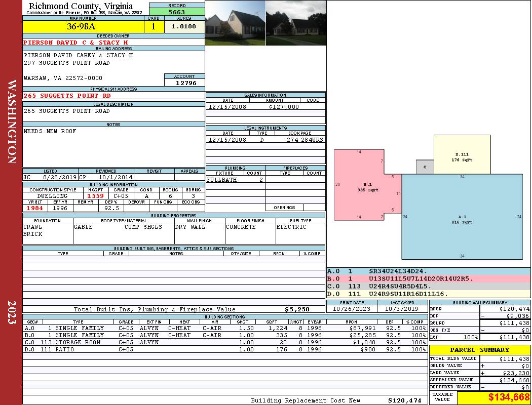532x405 pixels.
Task: Click the yellow D.111 176 SqFt patio section
Action: pyautogui.click(x=462, y=154)
